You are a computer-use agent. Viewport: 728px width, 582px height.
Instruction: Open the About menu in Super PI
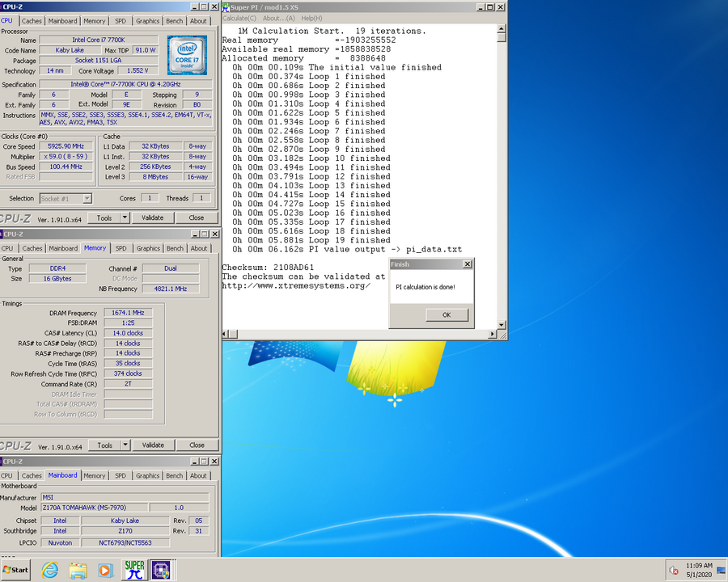tap(278, 18)
